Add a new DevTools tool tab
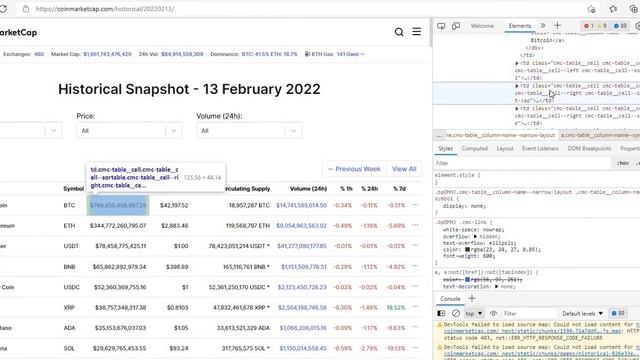This screenshot has height=360, width=640. tap(557, 26)
